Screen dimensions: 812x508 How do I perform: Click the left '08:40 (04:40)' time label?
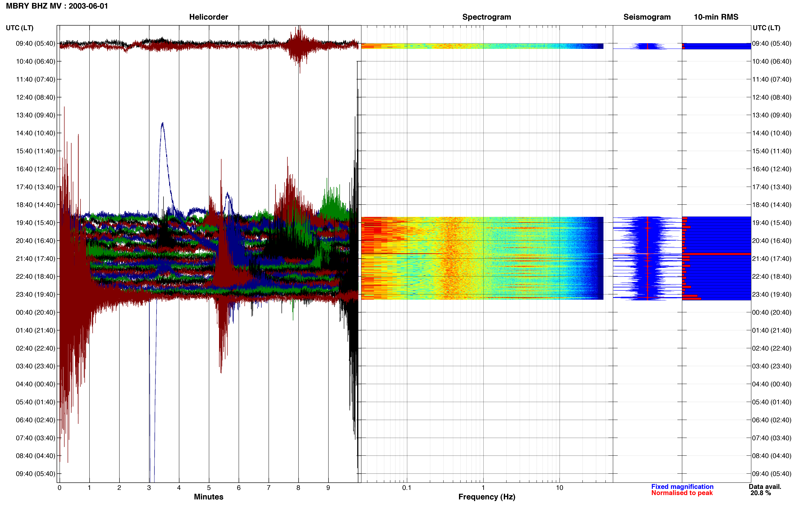(36, 456)
